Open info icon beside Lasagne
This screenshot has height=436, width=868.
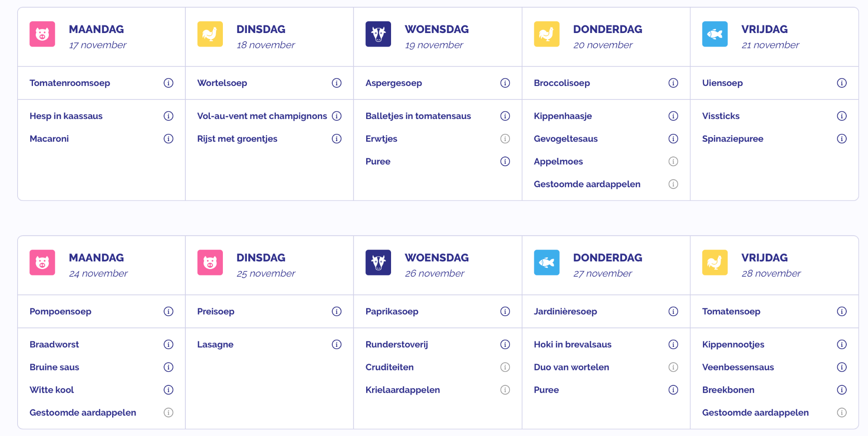click(x=337, y=345)
